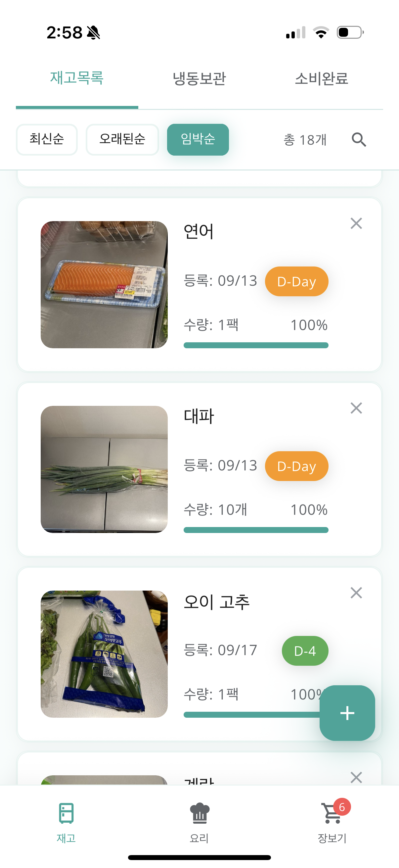Viewport: 399px width, 868px height.
Task: Remove the 연어 item with X
Action: [x=356, y=223]
